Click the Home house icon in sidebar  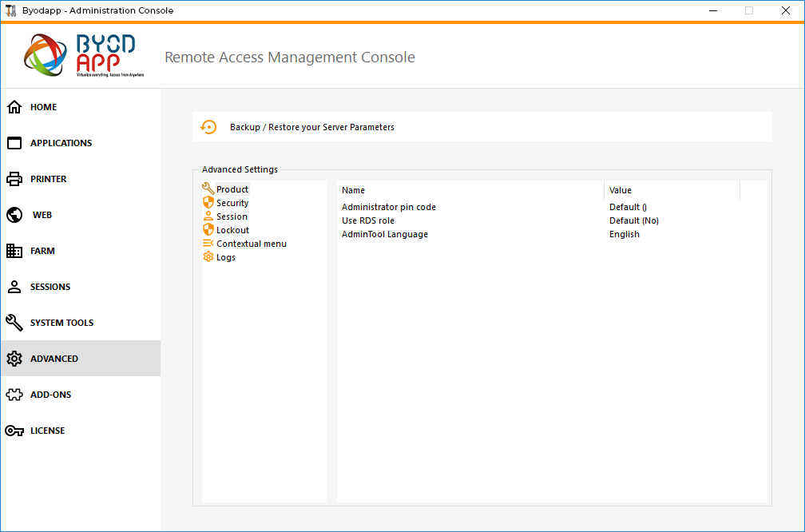click(14, 107)
